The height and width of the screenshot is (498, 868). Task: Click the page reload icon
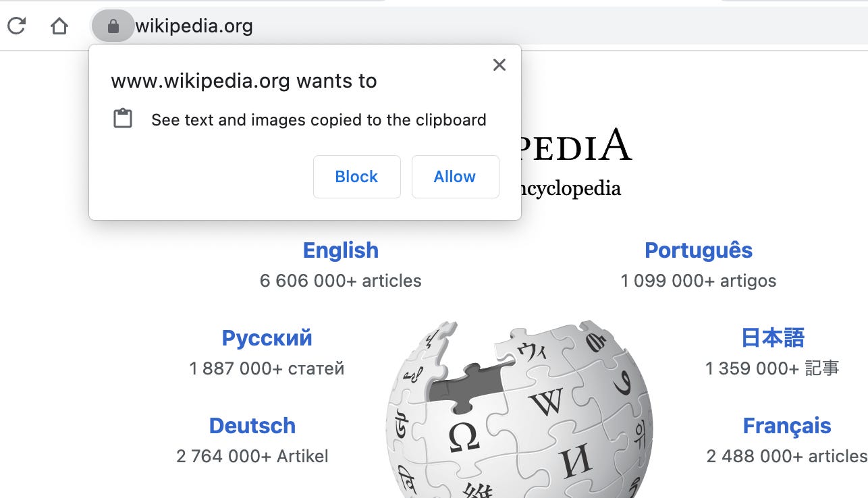17,26
